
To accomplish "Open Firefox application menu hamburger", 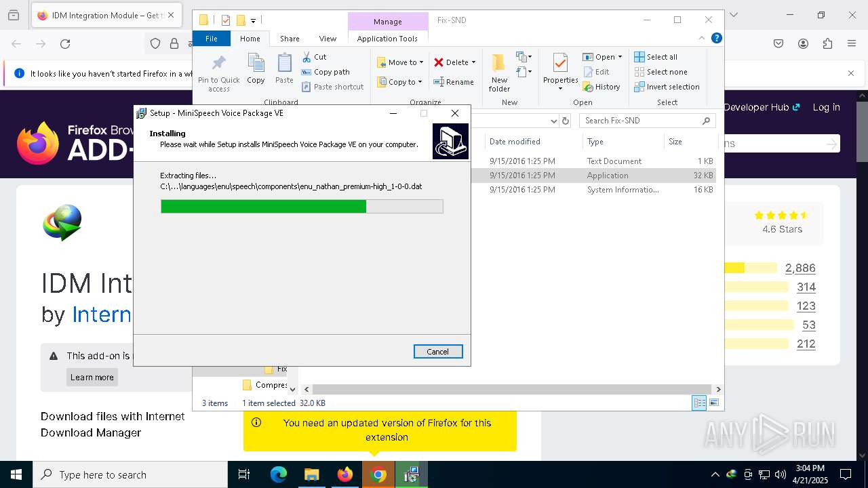I will point(852,44).
